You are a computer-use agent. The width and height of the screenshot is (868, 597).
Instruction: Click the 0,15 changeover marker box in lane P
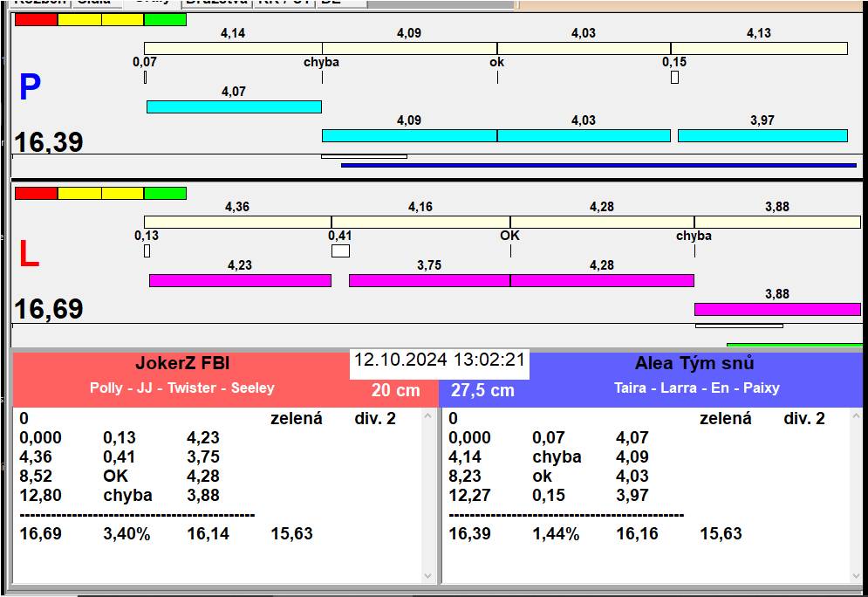(x=674, y=78)
